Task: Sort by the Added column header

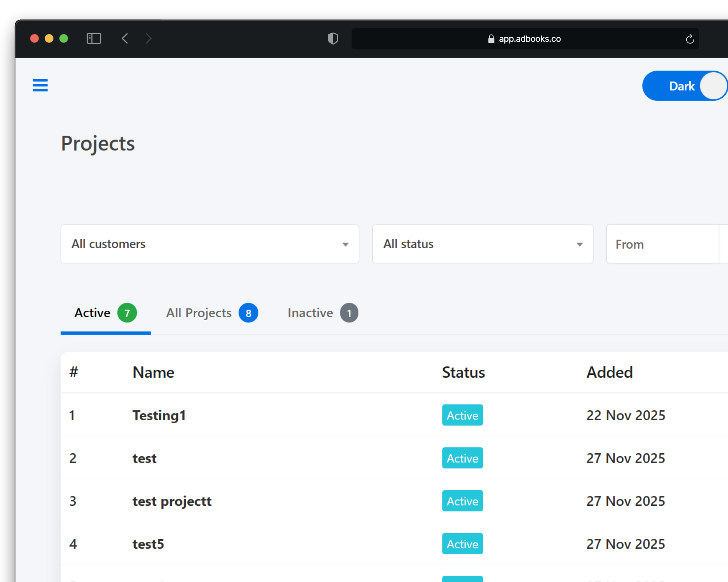Action: pos(609,372)
